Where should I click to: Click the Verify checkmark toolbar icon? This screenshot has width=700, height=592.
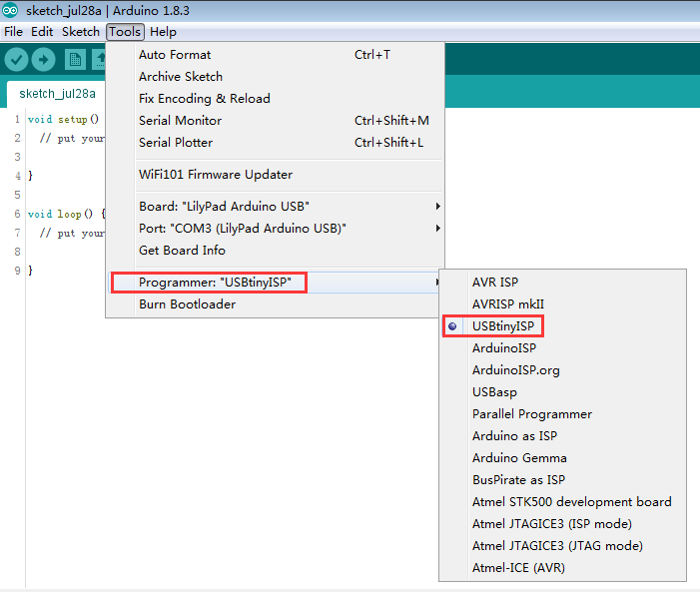pos(16,60)
